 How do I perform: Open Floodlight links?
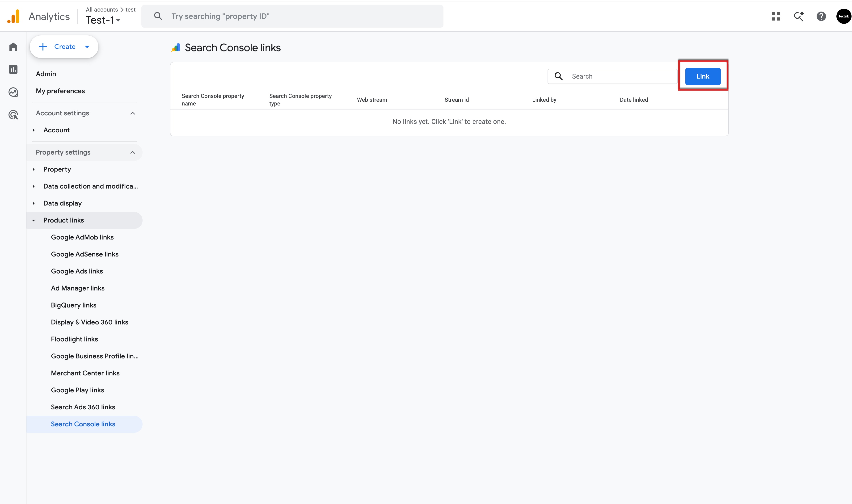coord(74,339)
